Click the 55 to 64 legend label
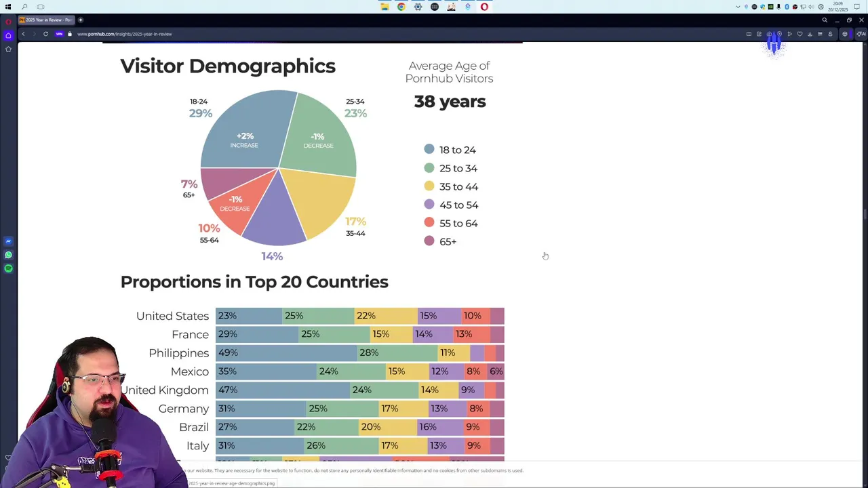 tap(458, 223)
